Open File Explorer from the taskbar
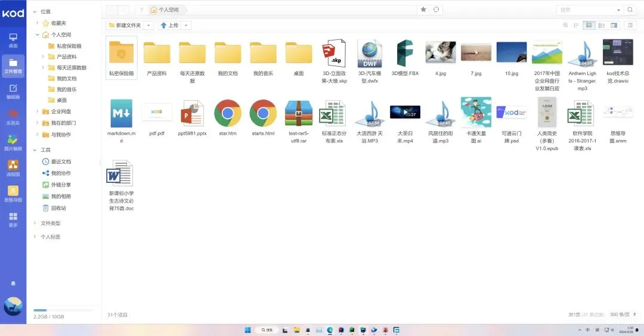 pos(296,330)
